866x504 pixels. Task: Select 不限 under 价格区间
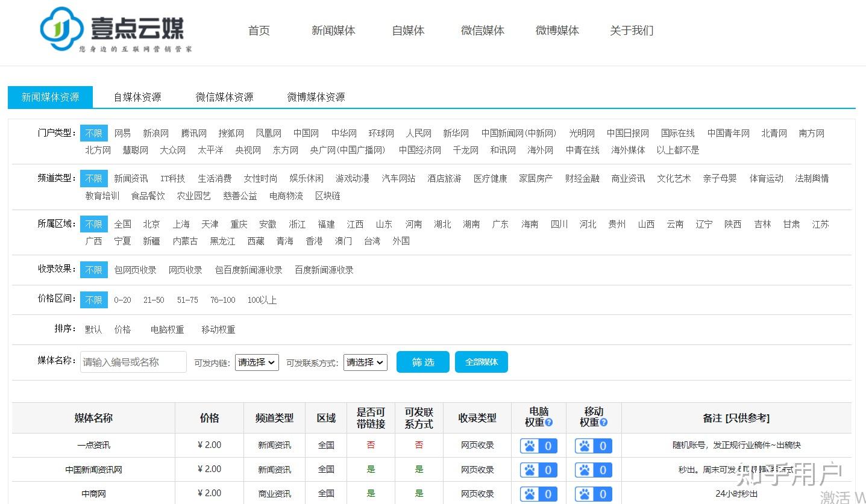pyautogui.click(x=94, y=300)
